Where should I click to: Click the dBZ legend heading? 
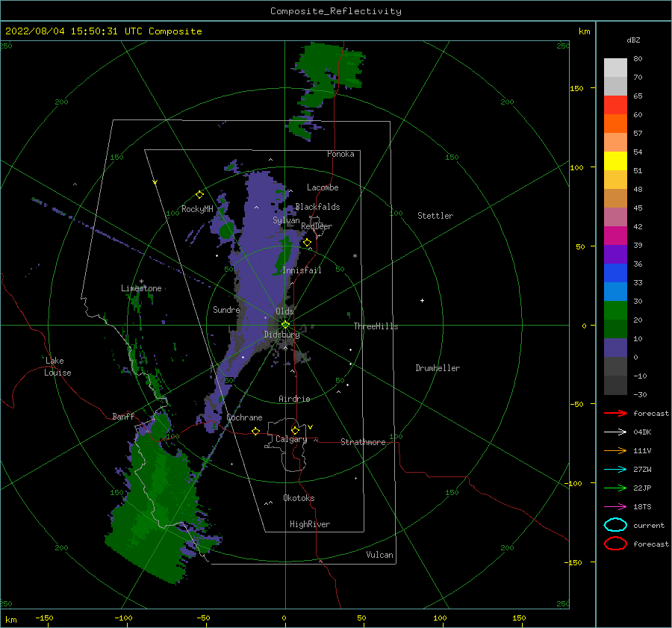click(633, 40)
